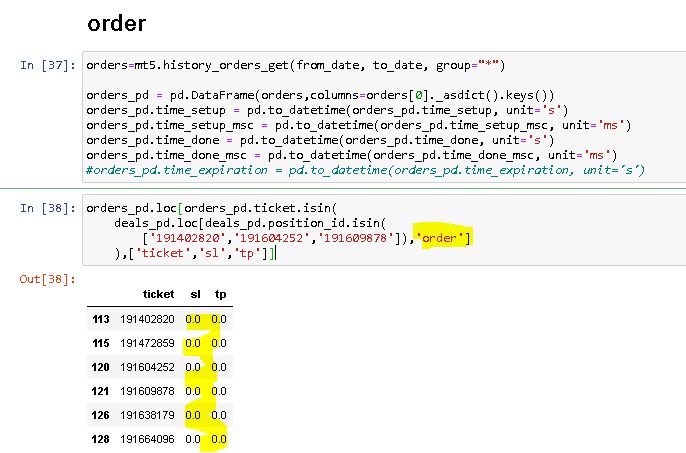This screenshot has height=453, width=686.
Task: Click ticket value 191664096
Action: [x=147, y=439]
